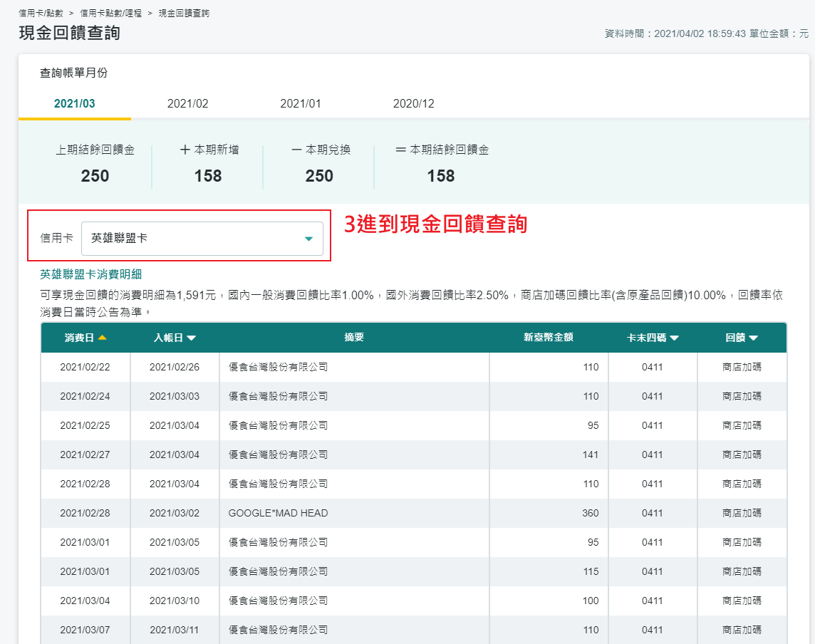Go to 信用卡/點數 breadcrumb
The height and width of the screenshot is (644, 815).
click(x=41, y=13)
